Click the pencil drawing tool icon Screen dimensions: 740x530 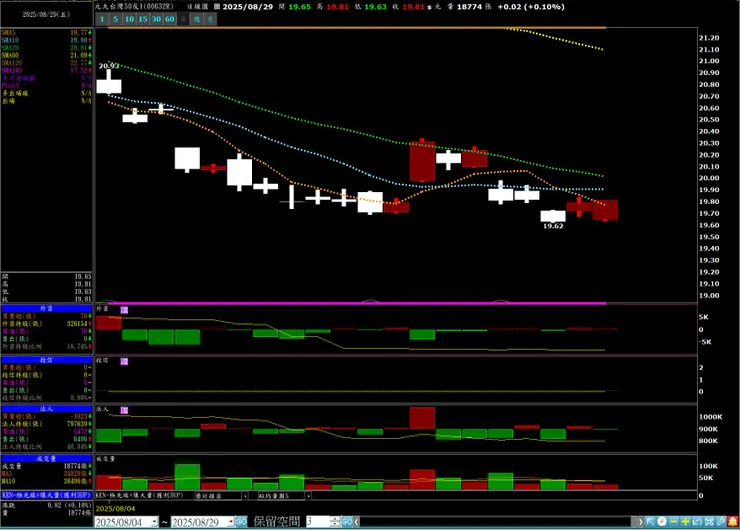click(721, 522)
